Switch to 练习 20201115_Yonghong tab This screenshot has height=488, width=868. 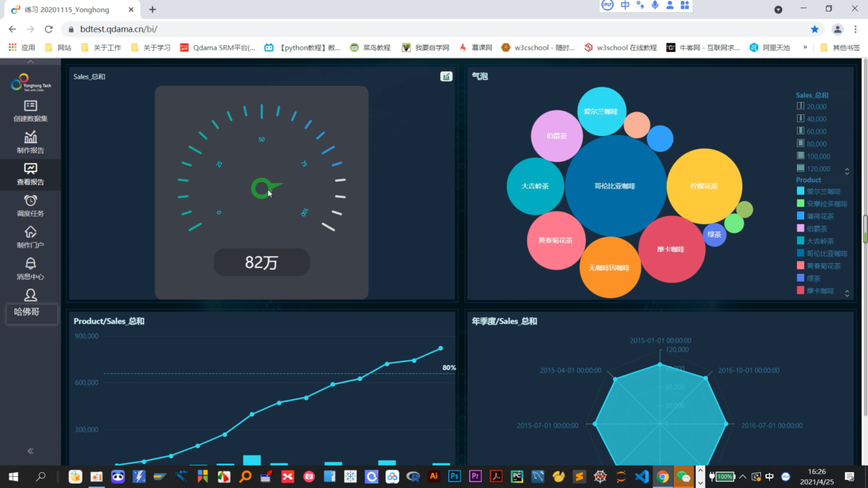click(x=73, y=9)
